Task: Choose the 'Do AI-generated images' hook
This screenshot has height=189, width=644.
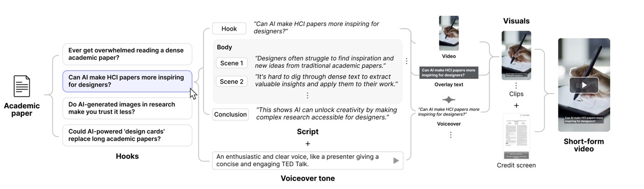Action: click(x=127, y=108)
